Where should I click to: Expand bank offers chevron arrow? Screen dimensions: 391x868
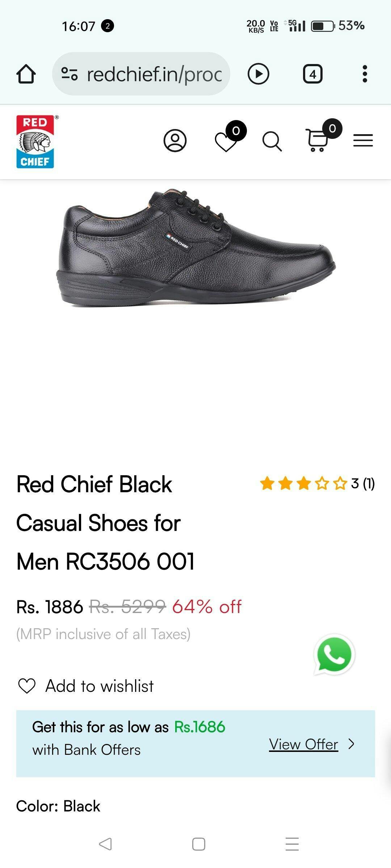click(351, 744)
